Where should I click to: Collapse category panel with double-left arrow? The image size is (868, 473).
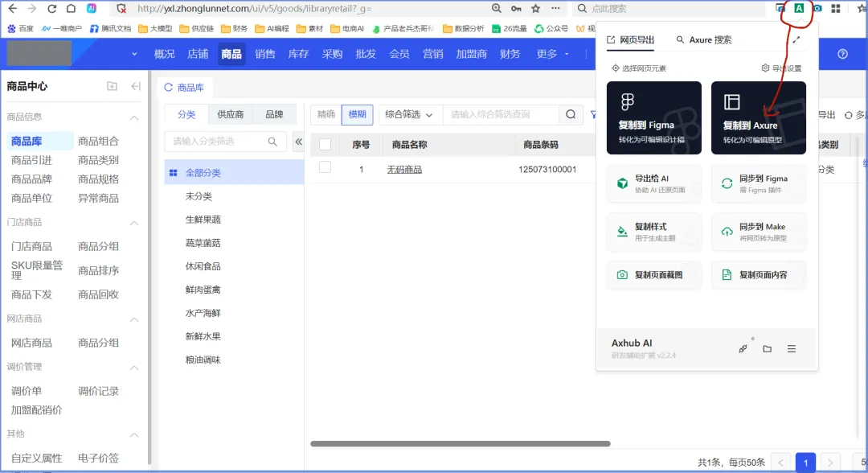298,142
